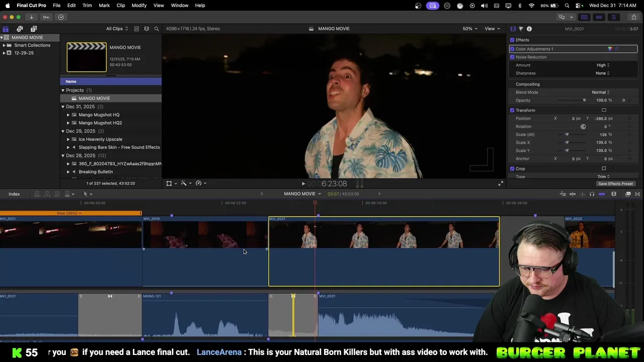Collapse the Dec 31, 2025 group

[63, 107]
